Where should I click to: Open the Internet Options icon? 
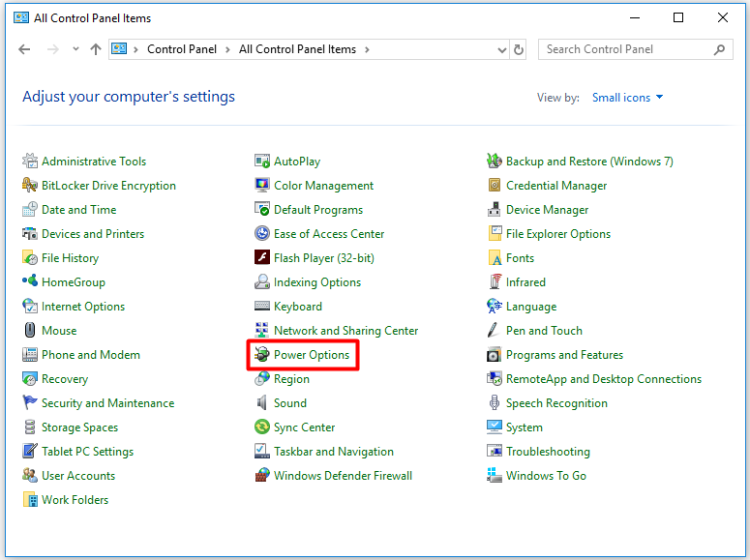pos(30,306)
